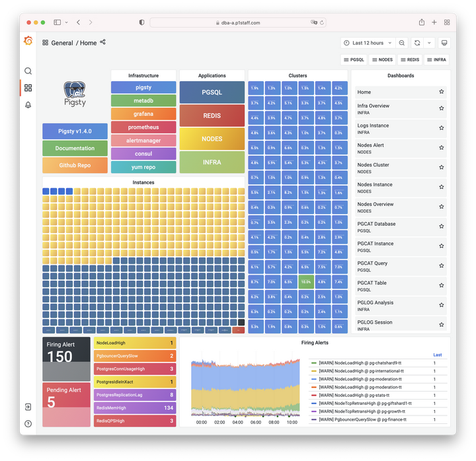The image size is (476, 461).
Task: Cycle the TV view mode icon
Action: 444,43
